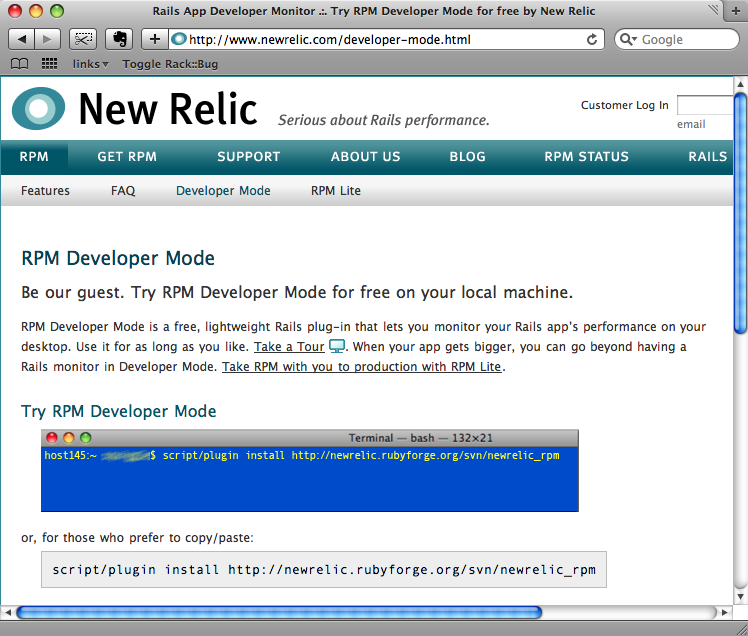Image resolution: width=748 pixels, height=636 pixels.
Task: Reload the page with the refresh icon
Action: 592,39
